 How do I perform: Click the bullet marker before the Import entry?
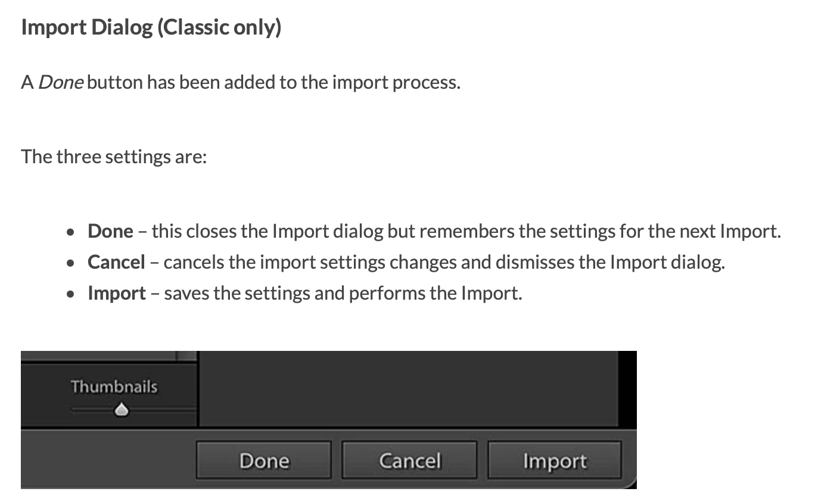(71, 294)
